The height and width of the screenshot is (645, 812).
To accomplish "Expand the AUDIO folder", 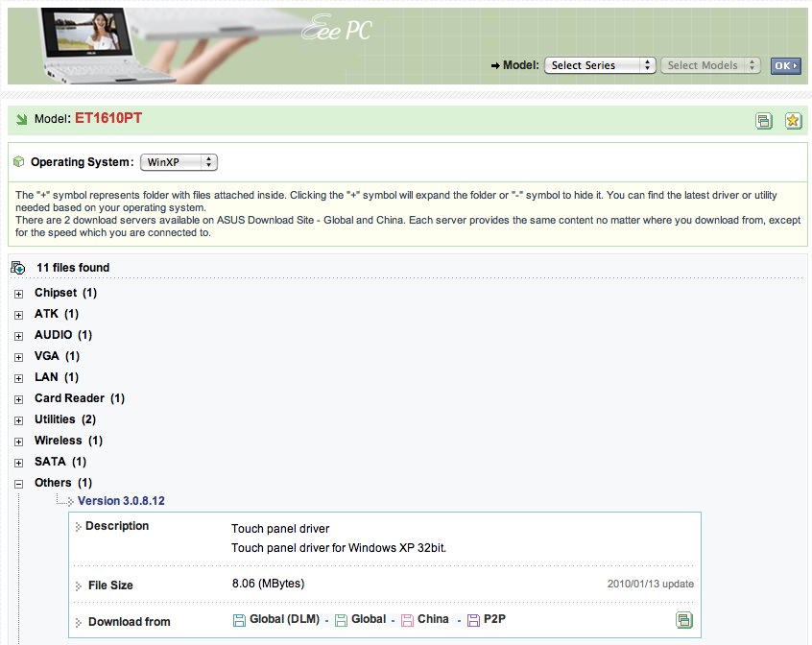I will point(18,337).
